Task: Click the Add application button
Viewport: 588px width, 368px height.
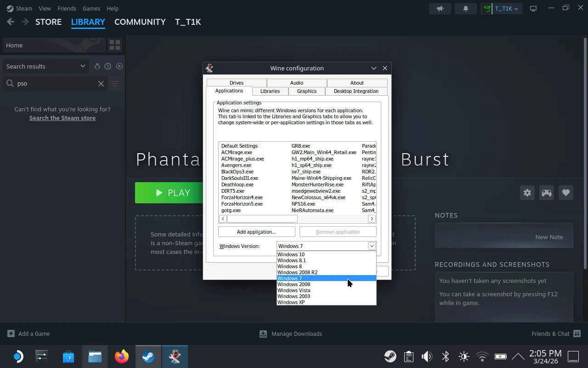Action: pyautogui.click(x=256, y=231)
